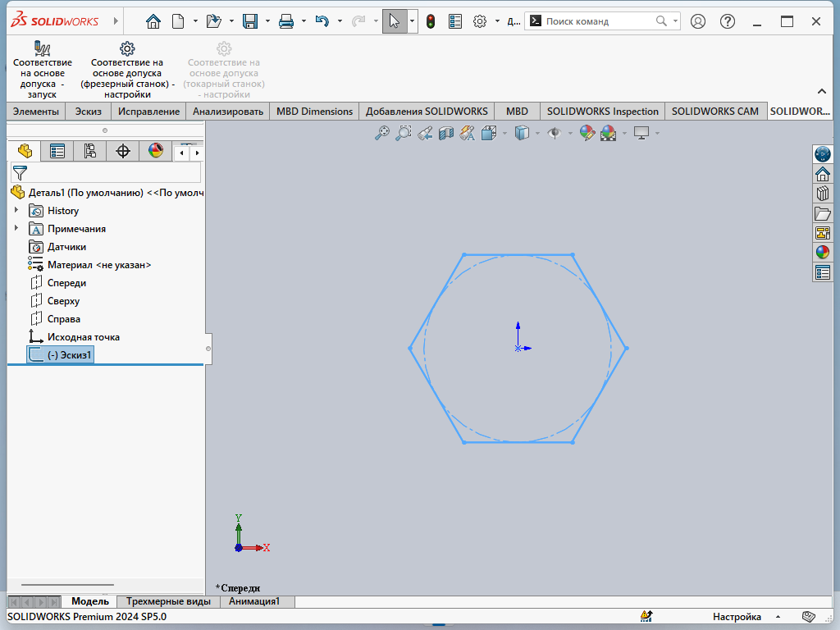Open the DimXpertManager crosshair tab
840x630 pixels.
point(123,151)
